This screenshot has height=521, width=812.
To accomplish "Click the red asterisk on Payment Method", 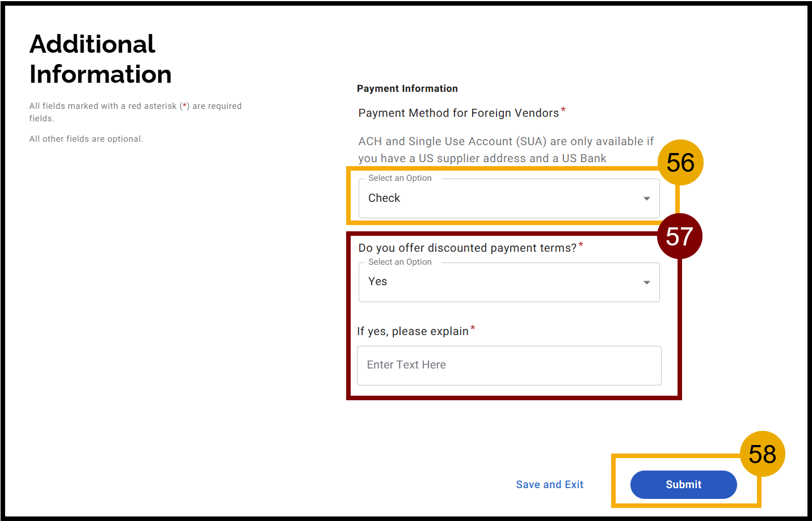I will point(563,109).
